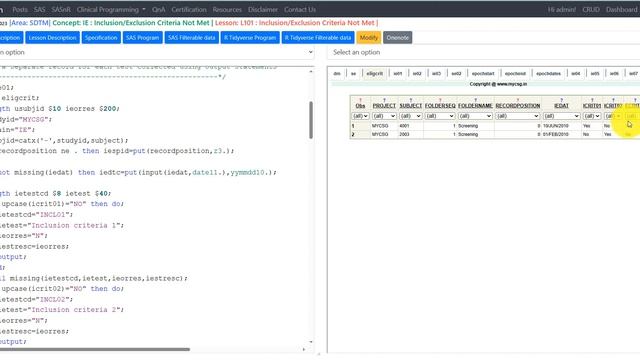
Task: Open the epochdates dataset tab
Action: (x=548, y=73)
